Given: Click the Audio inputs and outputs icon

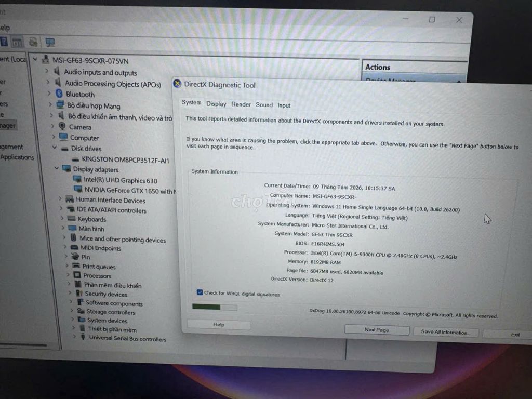Looking at the screenshot, I should point(57,71).
